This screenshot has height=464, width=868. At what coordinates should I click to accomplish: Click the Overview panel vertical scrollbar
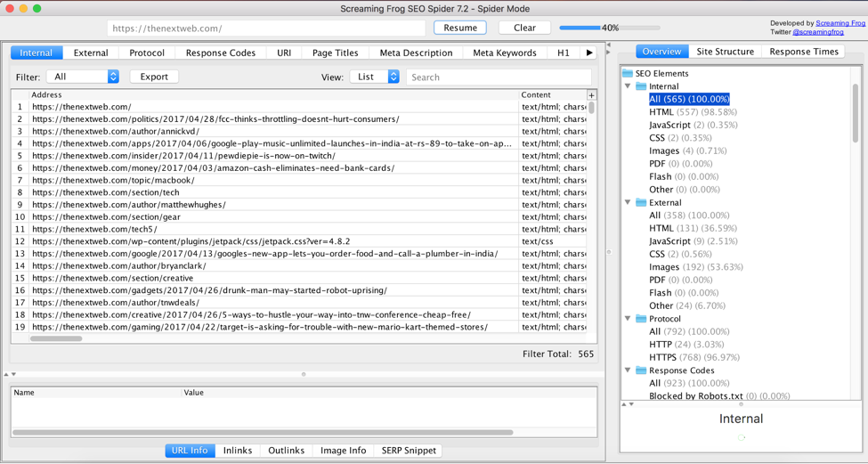coord(856,113)
